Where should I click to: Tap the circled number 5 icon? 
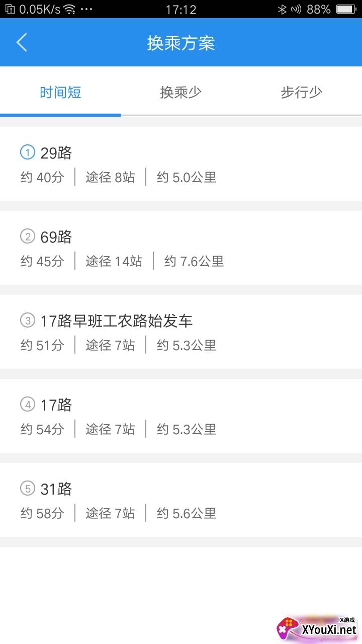27,488
